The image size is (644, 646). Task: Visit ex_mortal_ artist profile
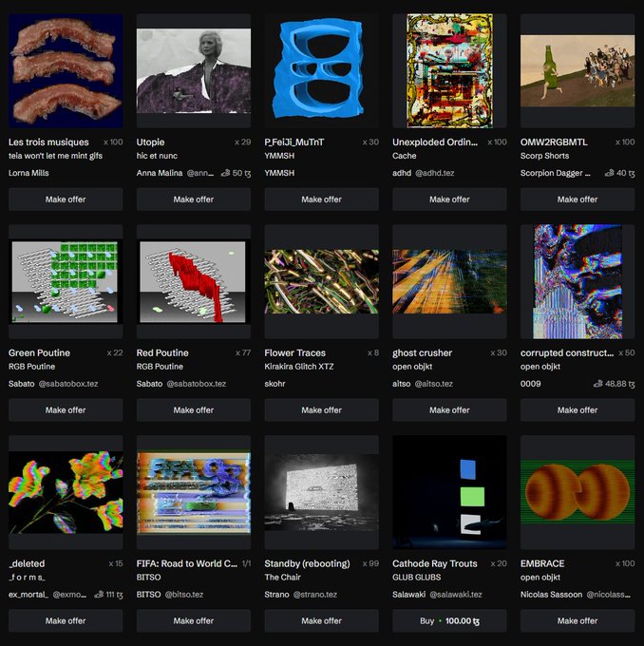(28, 595)
